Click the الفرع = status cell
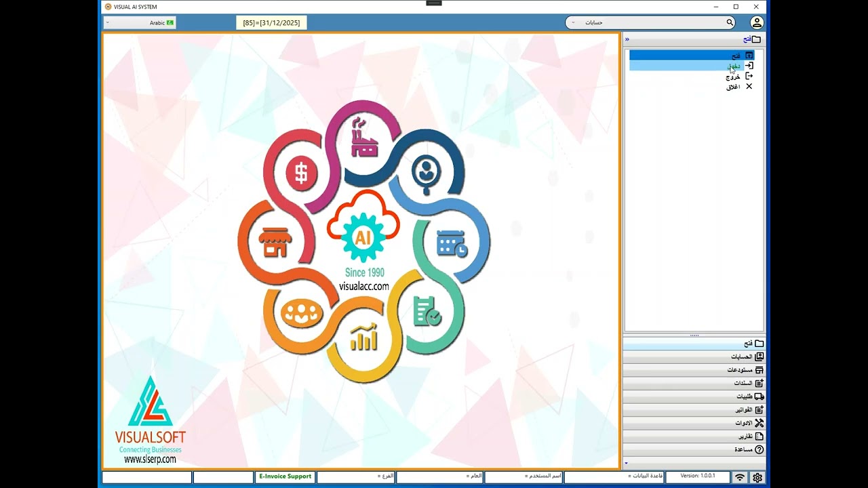Viewport: 868px width, 488px height. pyautogui.click(x=355, y=476)
